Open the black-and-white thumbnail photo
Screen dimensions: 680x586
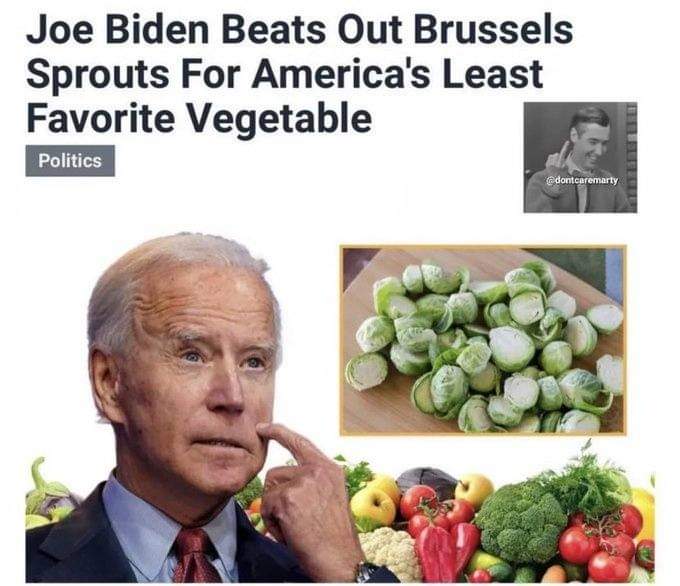580,157
